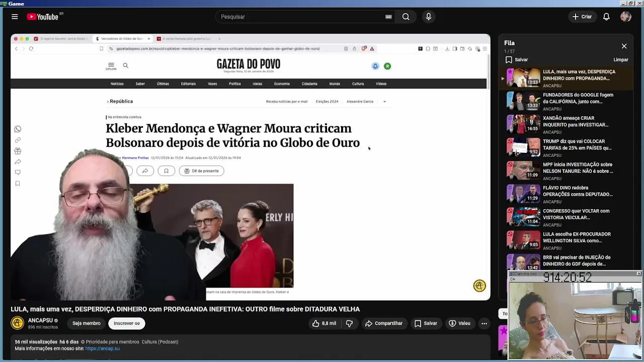Click the Seja membro button
This screenshot has height=362, width=644.
[x=86, y=323]
